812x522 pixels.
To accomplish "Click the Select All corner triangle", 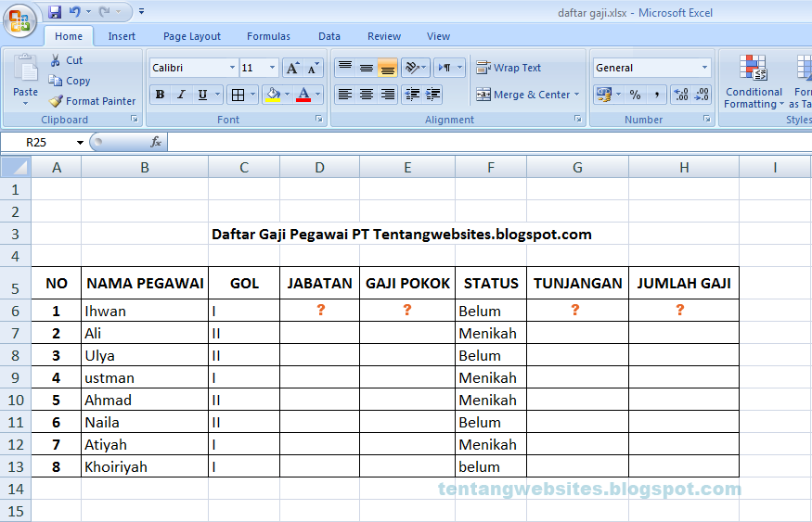I will [16, 167].
